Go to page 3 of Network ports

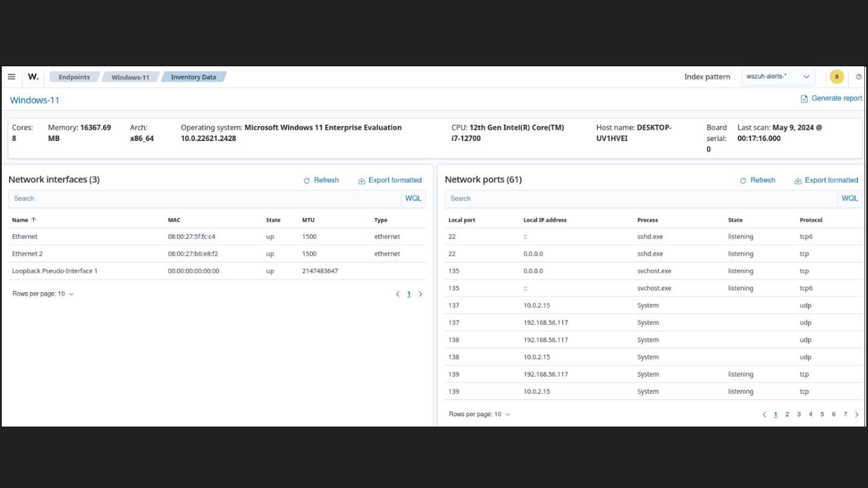(x=799, y=414)
